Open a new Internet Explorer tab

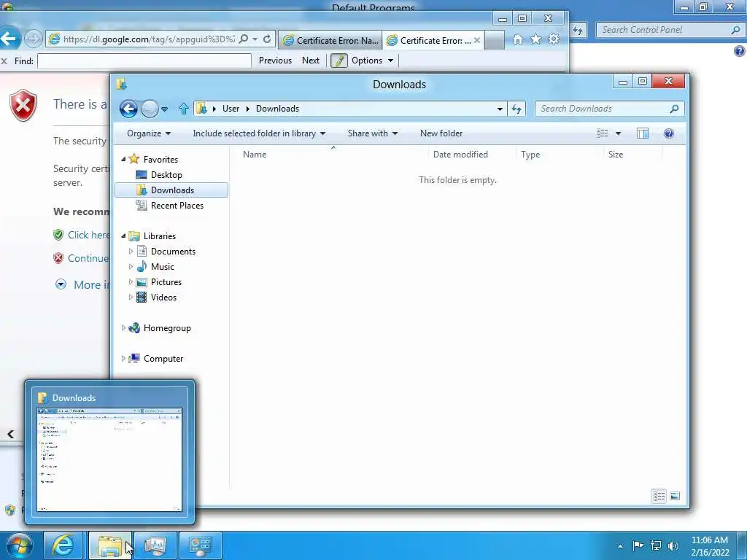pos(495,41)
